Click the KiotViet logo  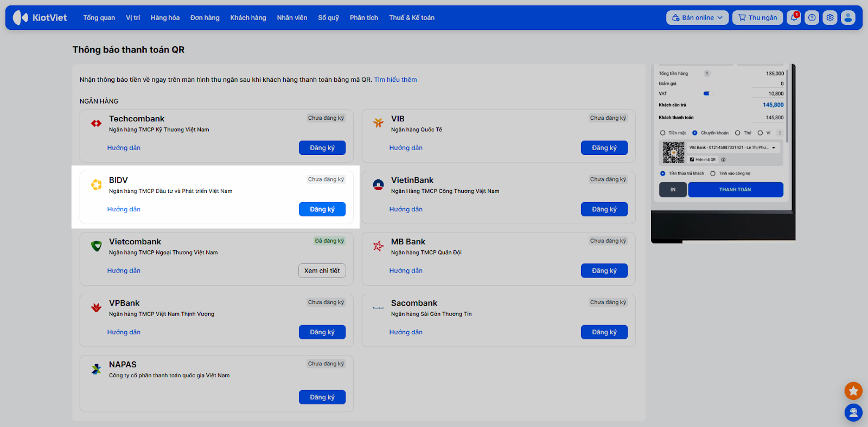[40, 18]
